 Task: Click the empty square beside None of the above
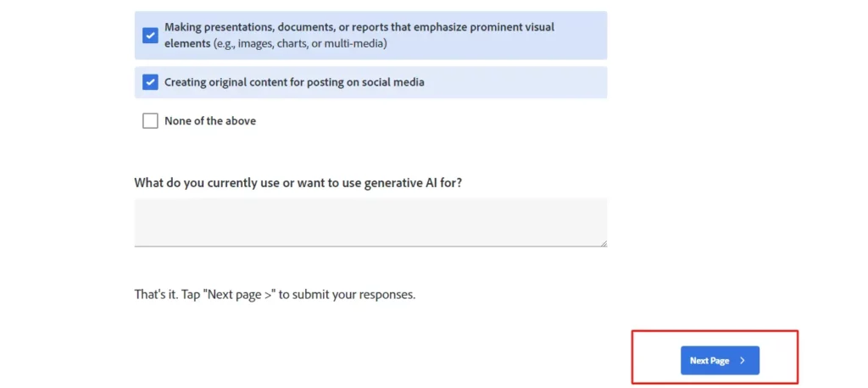150,120
